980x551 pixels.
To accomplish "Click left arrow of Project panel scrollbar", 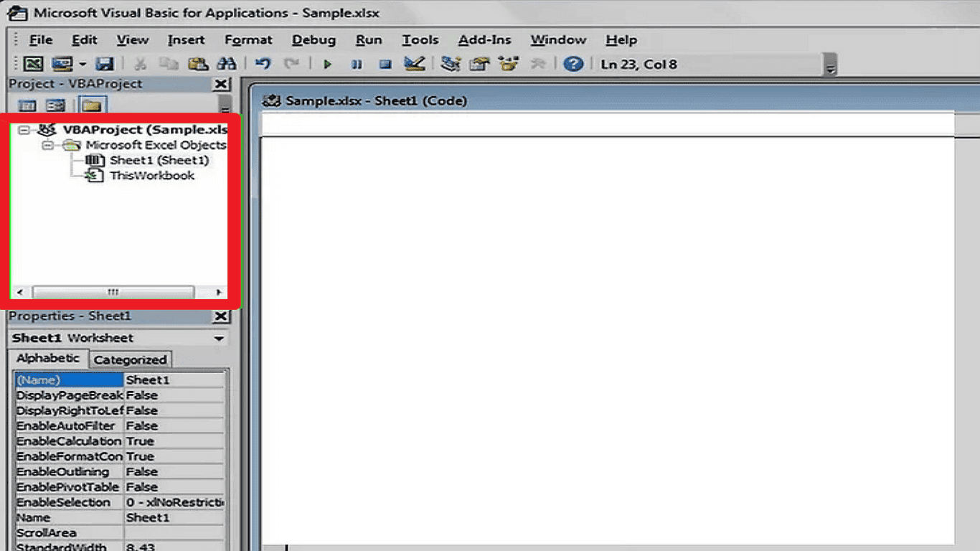I will [x=19, y=292].
